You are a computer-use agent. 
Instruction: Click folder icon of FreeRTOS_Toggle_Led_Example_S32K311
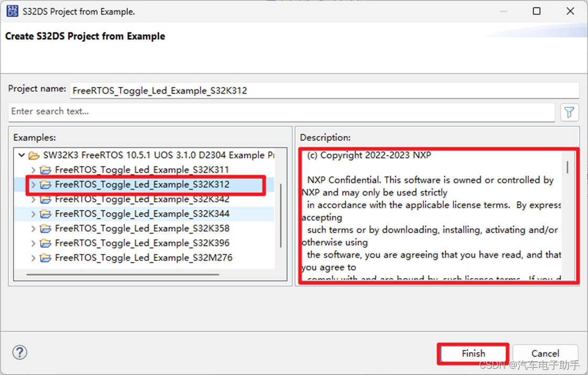pos(46,170)
